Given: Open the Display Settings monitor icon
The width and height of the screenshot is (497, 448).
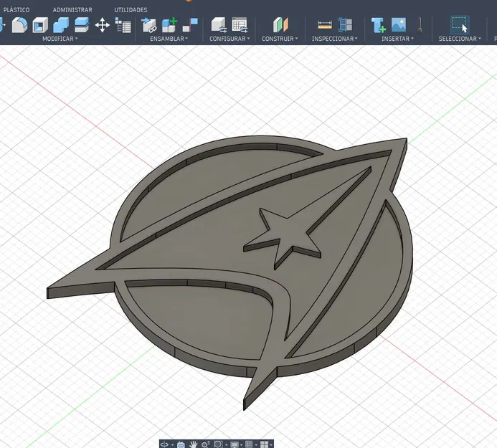Looking at the screenshot, I should point(235,444).
